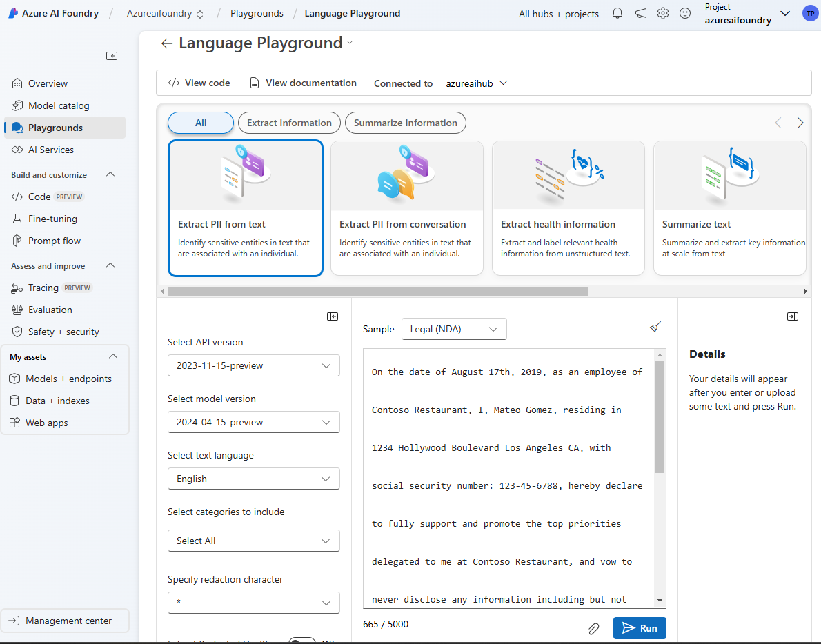The image size is (821, 644).
Task: Open the Select API version dropdown
Action: point(253,365)
